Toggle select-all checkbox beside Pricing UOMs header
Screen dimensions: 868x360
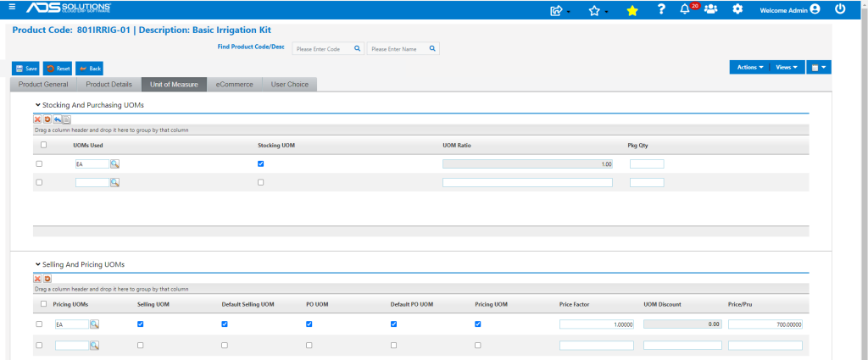point(44,303)
